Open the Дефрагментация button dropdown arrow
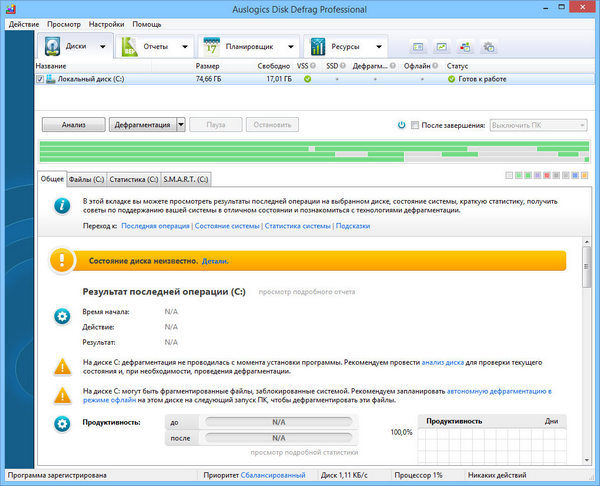Viewport: 600px width, 486px height. [181, 125]
